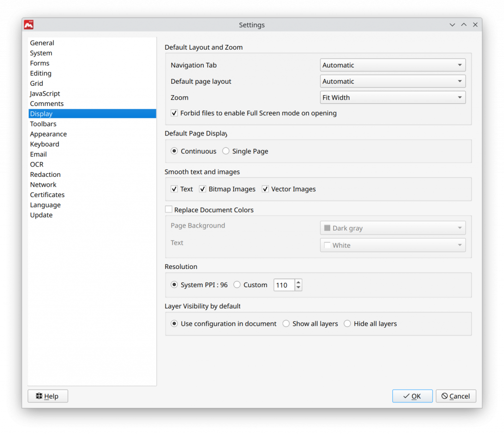The width and height of the screenshot is (504, 434).
Task: Switch to the Appearance settings section
Action: click(48, 134)
